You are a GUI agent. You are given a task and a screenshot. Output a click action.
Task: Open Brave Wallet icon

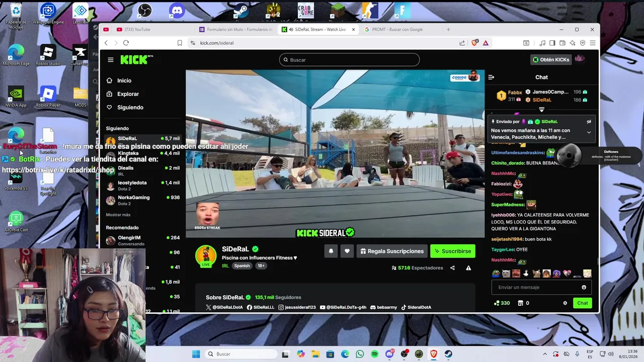562,43
